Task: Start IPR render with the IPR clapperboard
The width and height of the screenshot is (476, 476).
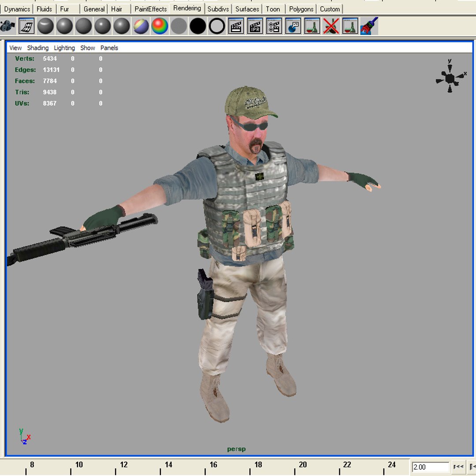Action: pyautogui.click(x=255, y=26)
